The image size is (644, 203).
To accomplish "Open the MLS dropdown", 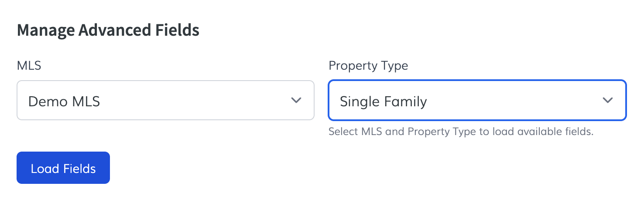I will pos(165,100).
